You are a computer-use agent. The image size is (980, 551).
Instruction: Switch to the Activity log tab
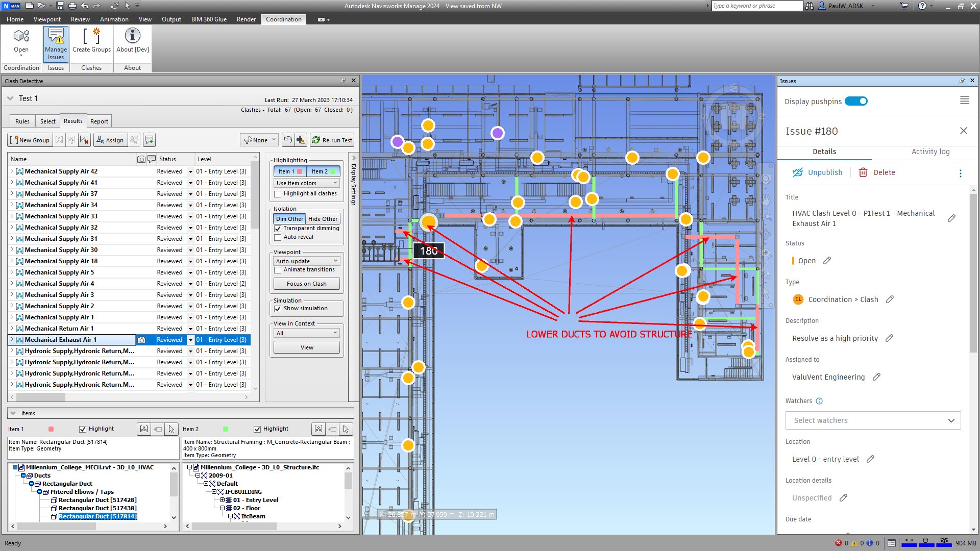click(x=930, y=152)
